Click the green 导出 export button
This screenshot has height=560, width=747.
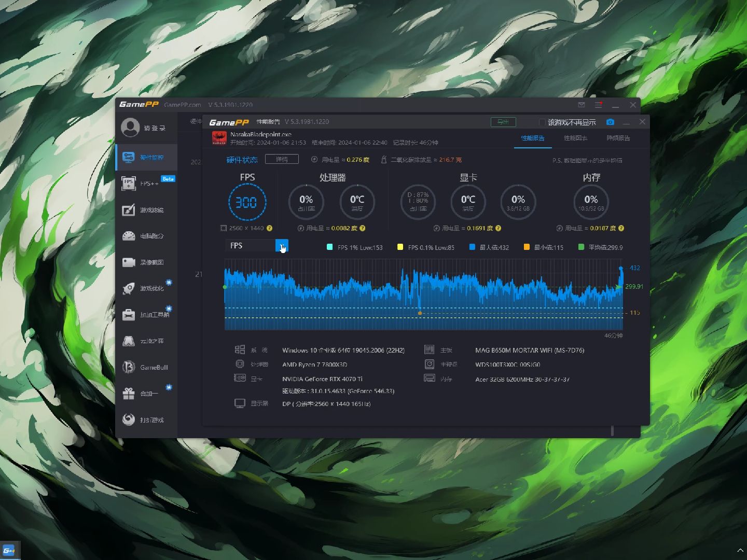[x=503, y=122]
